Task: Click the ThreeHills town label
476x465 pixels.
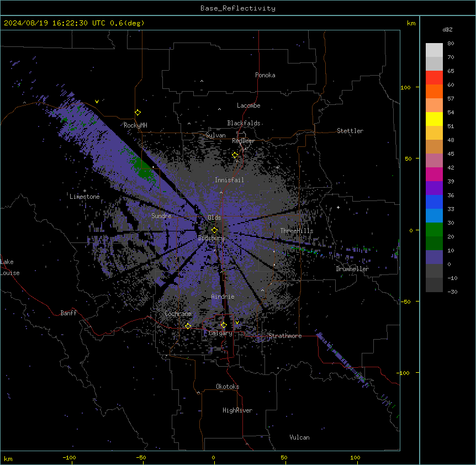Action: pos(297,231)
